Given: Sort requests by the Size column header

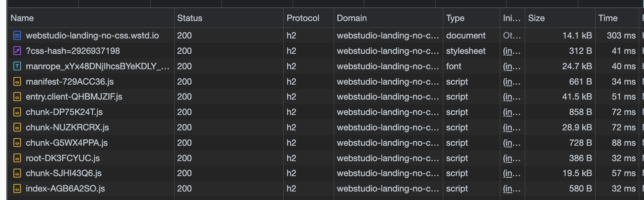Looking at the screenshot, I should point(536,18).
